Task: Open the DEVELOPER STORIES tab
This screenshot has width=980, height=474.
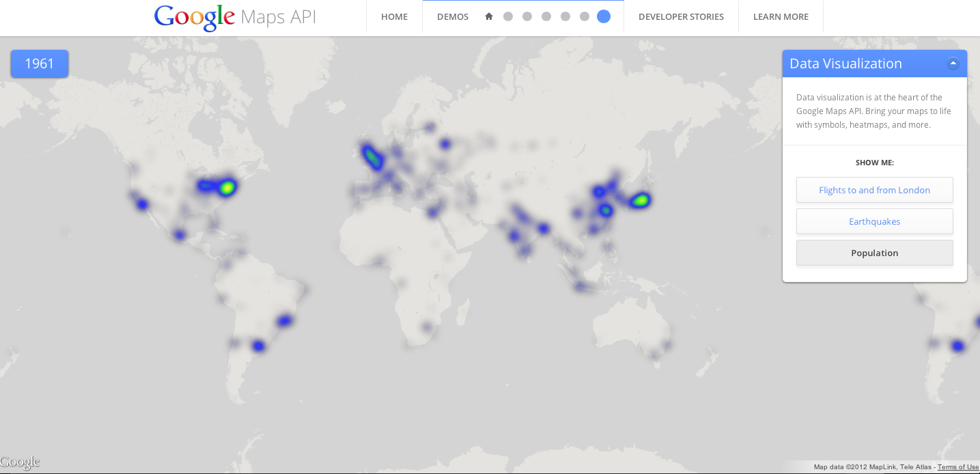Action: click(681, 17)
